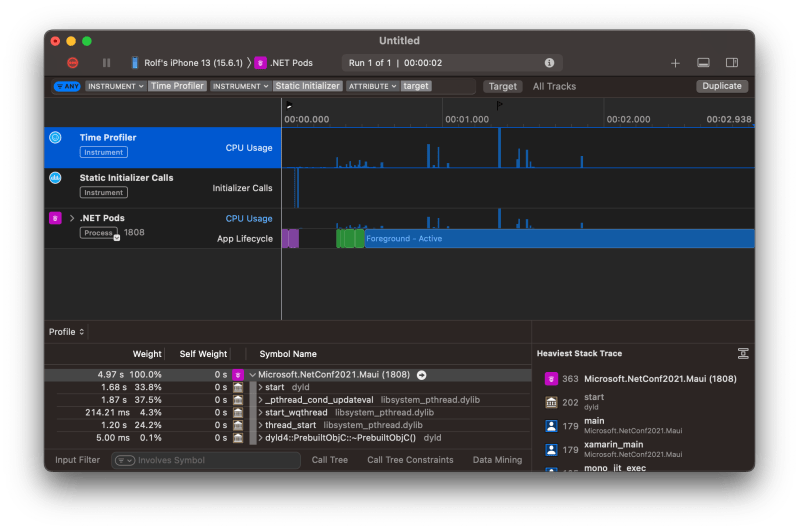Open the Data Mining options
Image resolution: width=799 pixels, height=530 pixels.
[497, 460]
